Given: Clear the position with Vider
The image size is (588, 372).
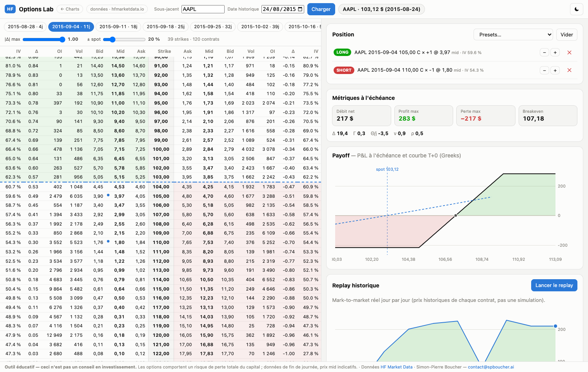Looking at the screenshot, I should [567, 34].
